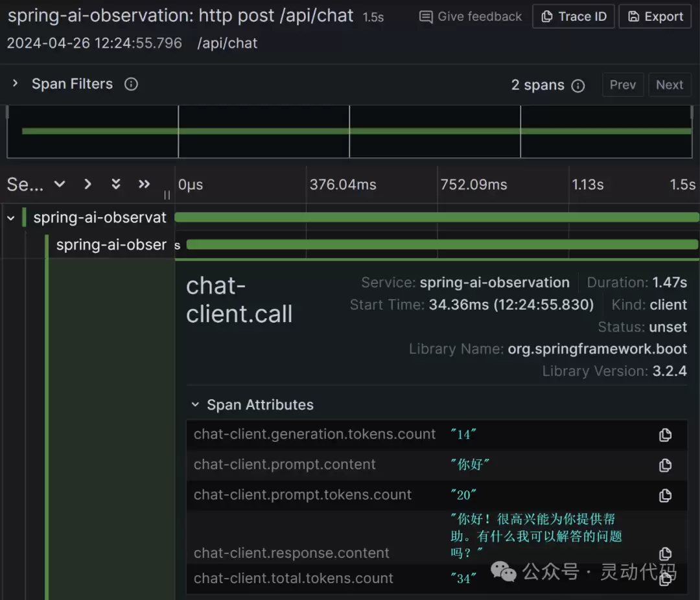This screenshot has width=700, height=600.
Task: Expand the Span Filters section
Action: tap(15, 84)
